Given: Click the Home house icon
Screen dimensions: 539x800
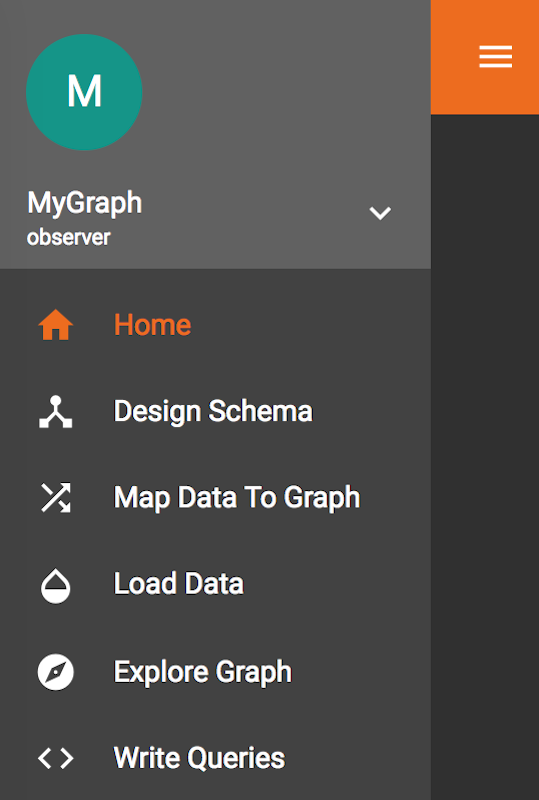Looking at the screenshot, I should [x=56, y=325].
